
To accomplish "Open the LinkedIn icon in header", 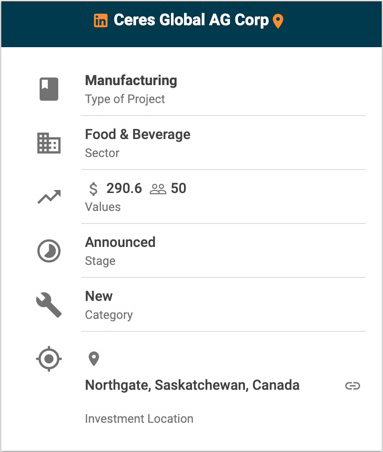I will (100, 21).
